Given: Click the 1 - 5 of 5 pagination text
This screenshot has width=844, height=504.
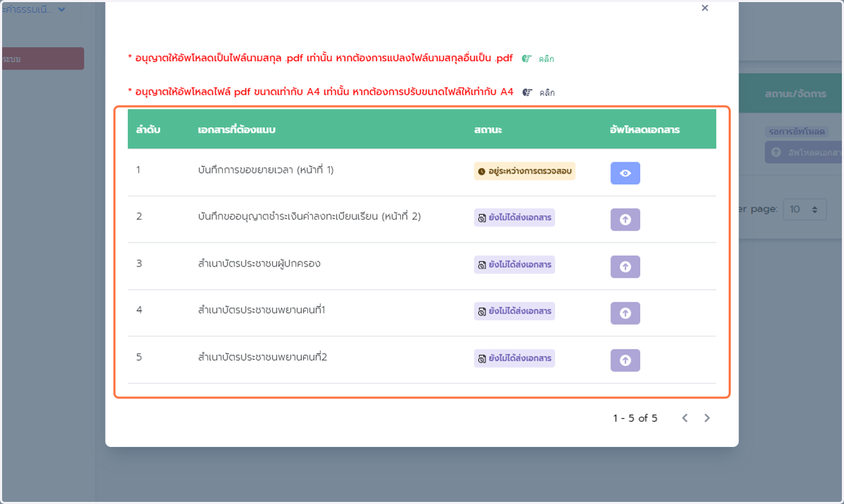Looking at the screenshot, I should (x=635, y=418).
